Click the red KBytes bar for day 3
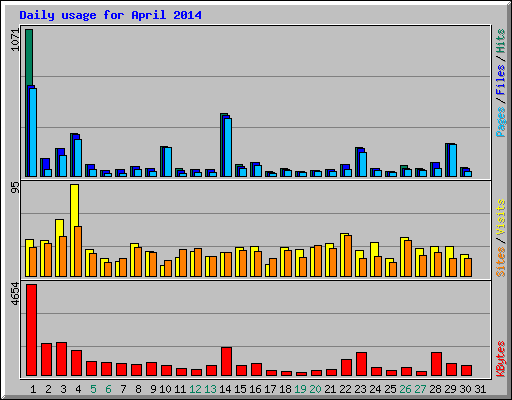512x400 pixels. 61,359
